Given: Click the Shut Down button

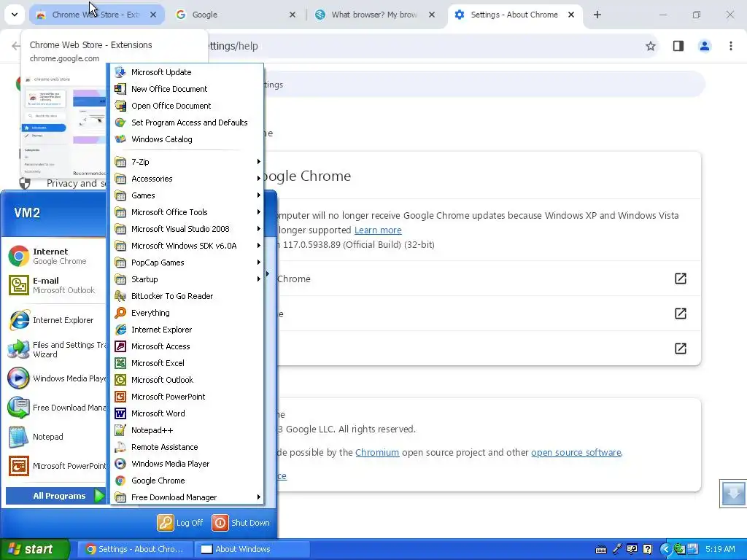Looking at the screenshot, I should click(241, 522).
